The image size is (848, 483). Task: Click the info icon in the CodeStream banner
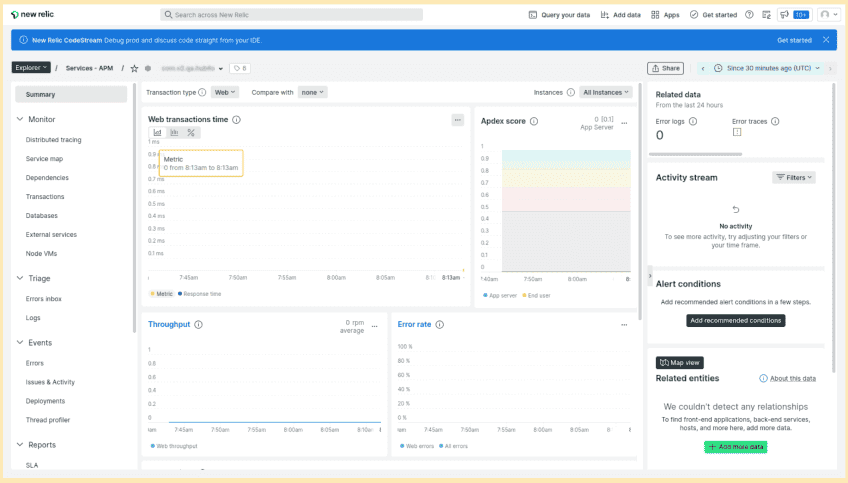point(23,40)
